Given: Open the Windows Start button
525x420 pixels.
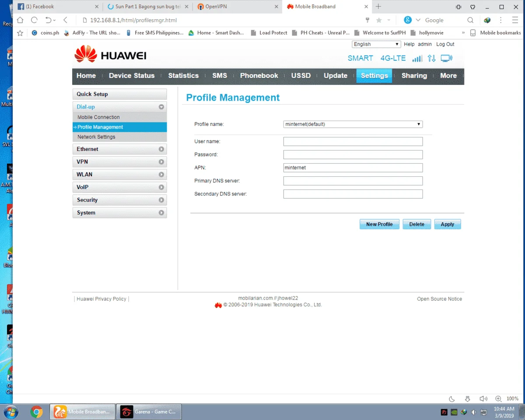Looking at the screenshot, I should [10, 412].
